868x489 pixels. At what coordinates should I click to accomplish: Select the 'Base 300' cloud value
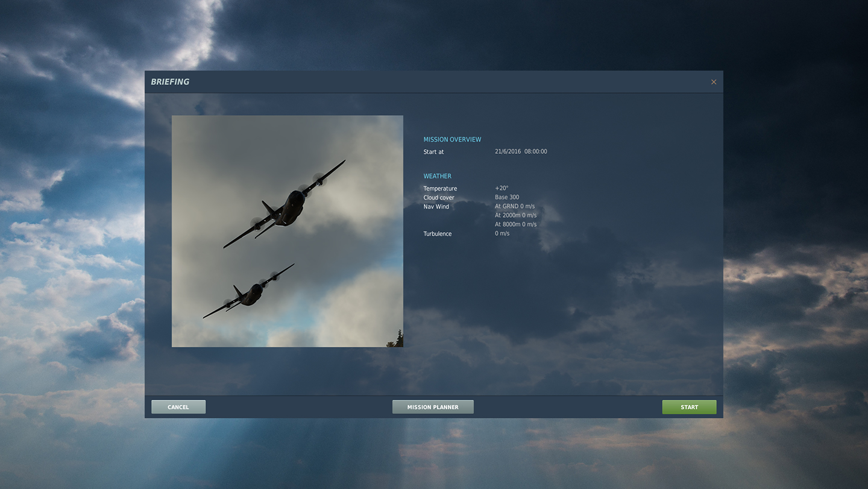pos(507,197)
